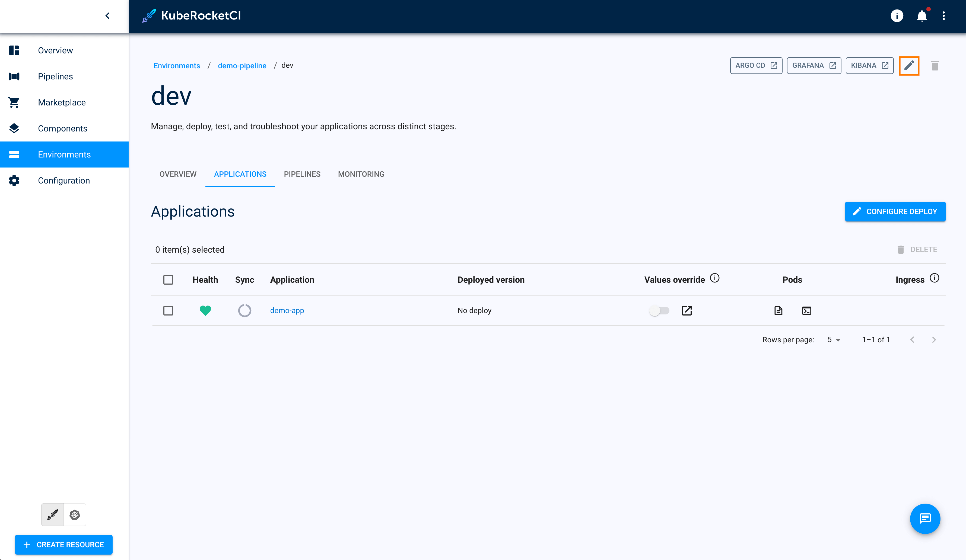Click the values override external link icon
The height and width of the screenshot is (560, 966).
[x=687, y=310]
